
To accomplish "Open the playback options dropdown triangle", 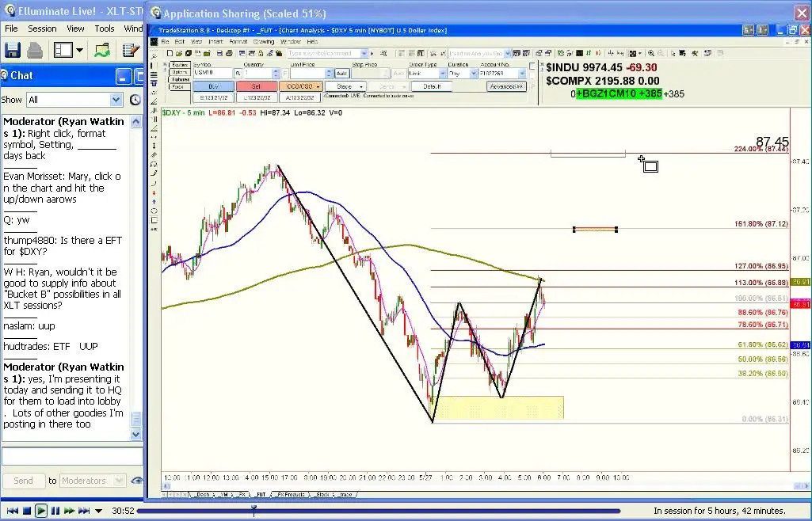I will (x=98, y=511).
